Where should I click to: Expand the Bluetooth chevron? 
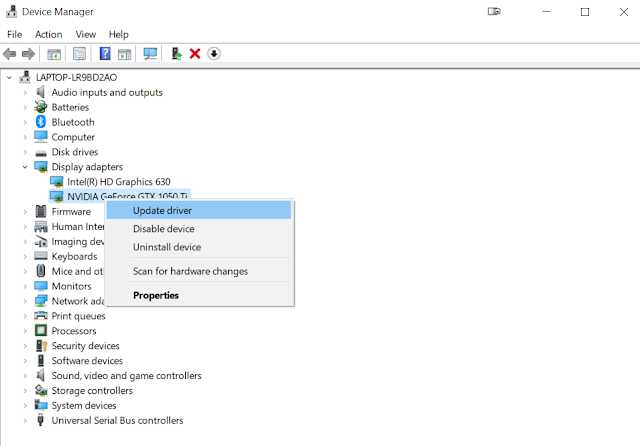pos(25,122)
